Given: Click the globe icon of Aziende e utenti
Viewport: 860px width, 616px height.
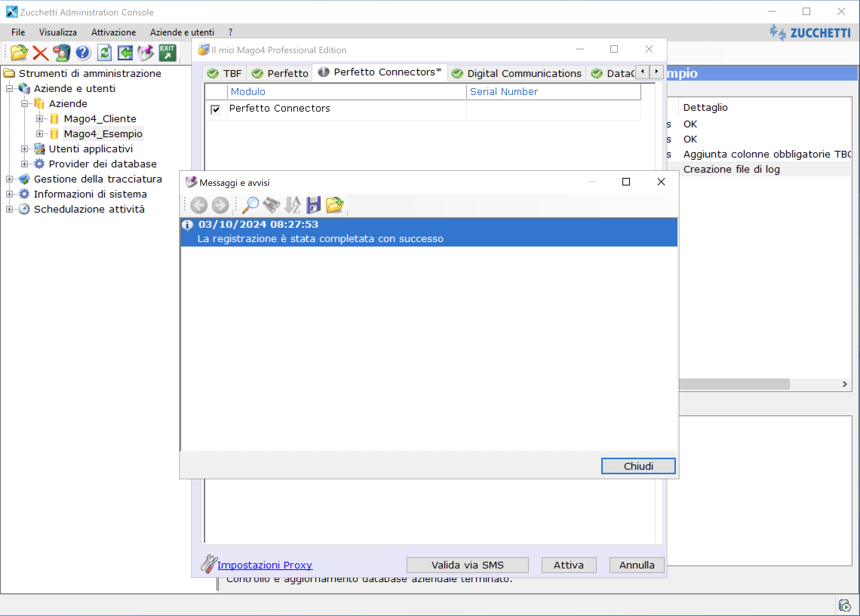Looking at the screenshot, I should [24, 88].
